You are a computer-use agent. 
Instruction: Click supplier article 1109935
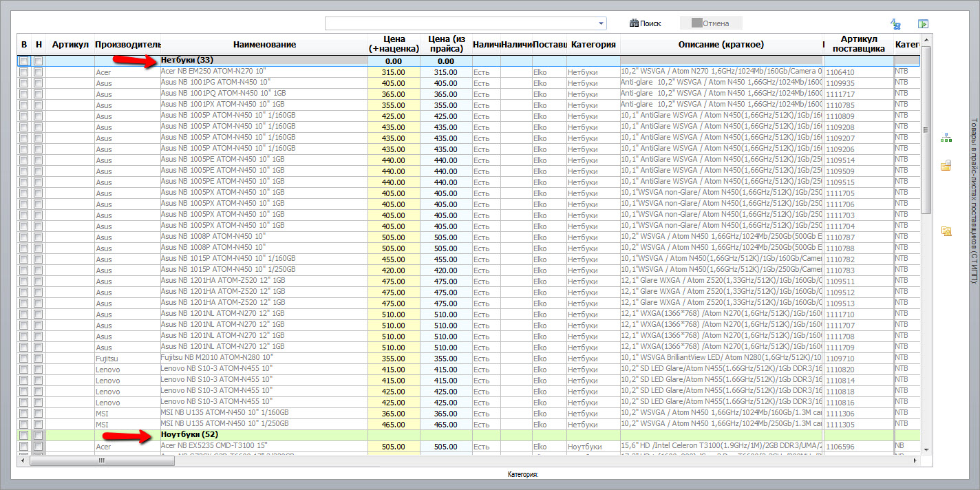(x=858, y=83)
